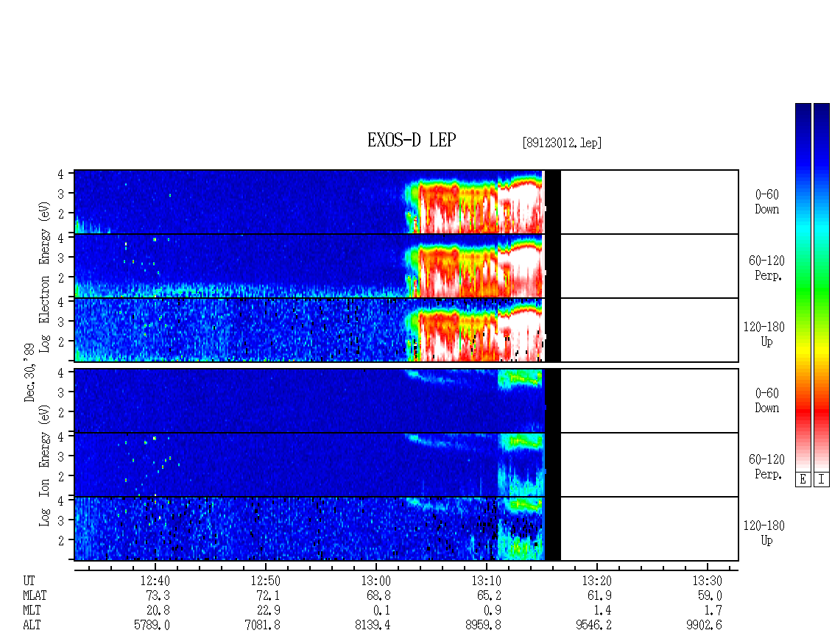Image resolution: width=832 pixels, height=644 pixels.
Task: Select the filename label 89123012.lep
Action: (562, 143)
